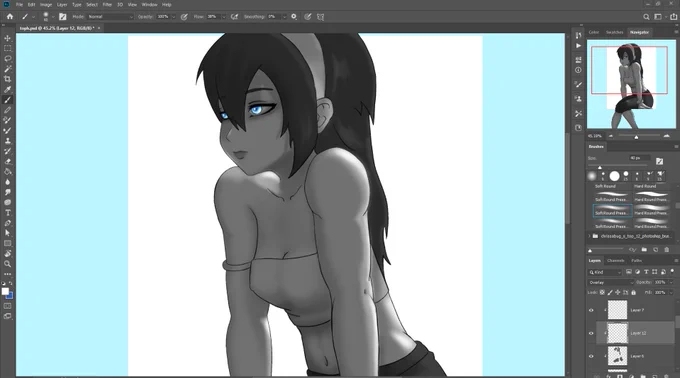Image resolution: width=680 pixels, height=378 pixels.
Task: Toggle airbrush-style build-up effect
Action: [x=235, y=16]
